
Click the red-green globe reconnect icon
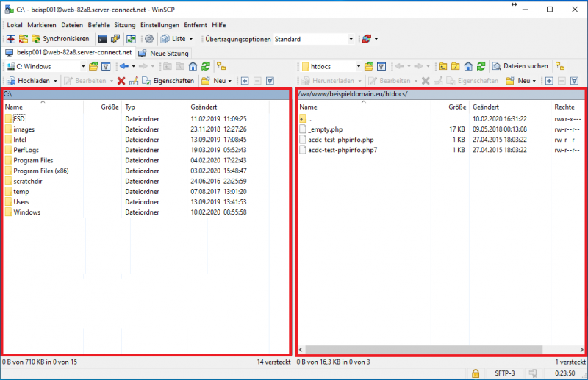(367, 39)
